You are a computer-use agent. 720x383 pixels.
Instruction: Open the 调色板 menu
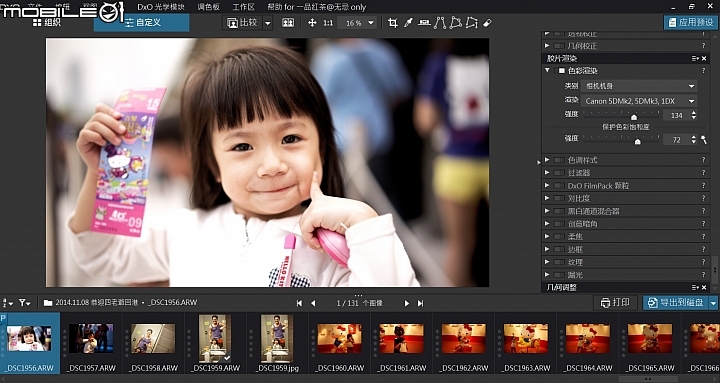[209, 7]
